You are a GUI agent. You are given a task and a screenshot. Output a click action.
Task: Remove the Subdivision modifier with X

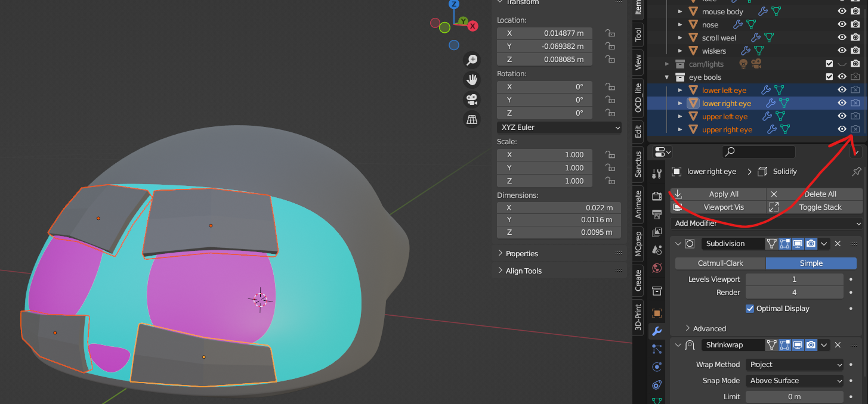pos(838,244)
